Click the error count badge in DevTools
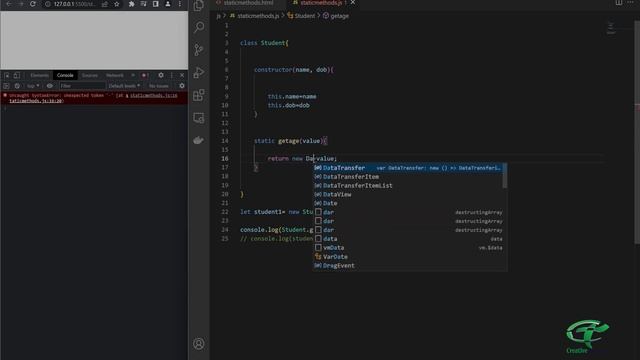Viewport: 640px width, 360px height. point(144,75)
